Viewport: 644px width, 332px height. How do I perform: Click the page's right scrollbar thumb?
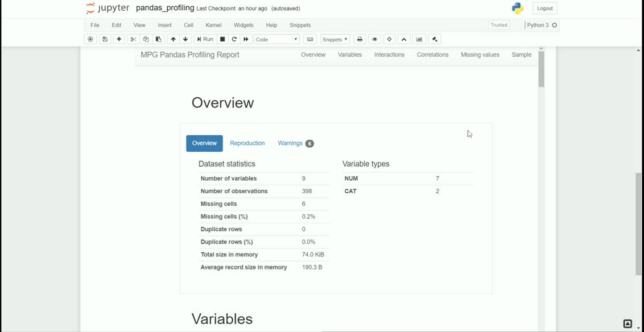pos(638,224)
